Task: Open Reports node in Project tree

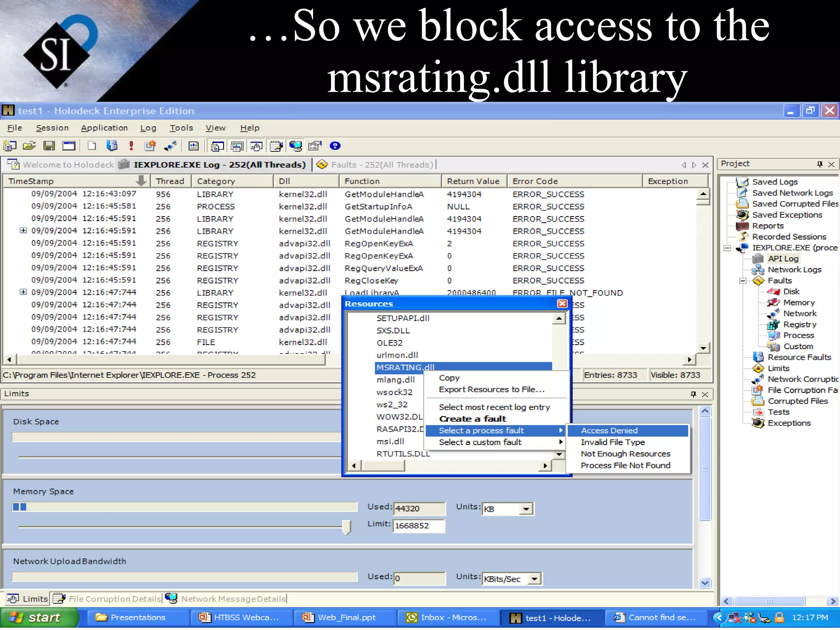Action: [768, 226]
